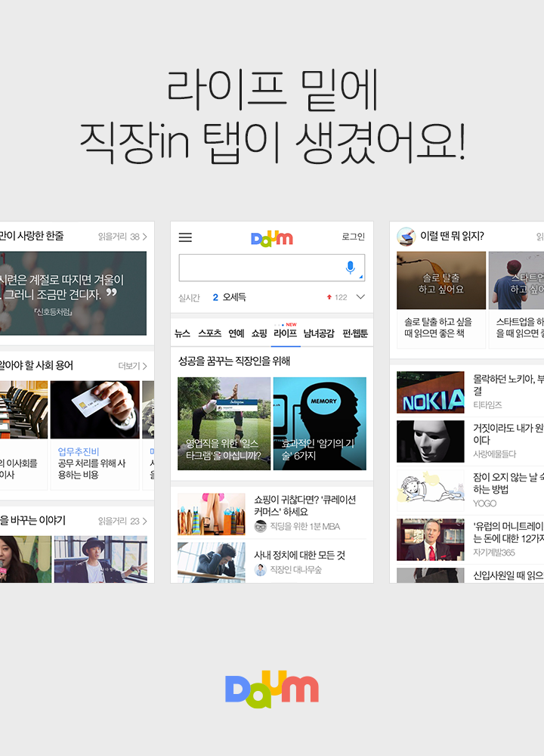Click the 실시간 label

[x=189, y=298]
